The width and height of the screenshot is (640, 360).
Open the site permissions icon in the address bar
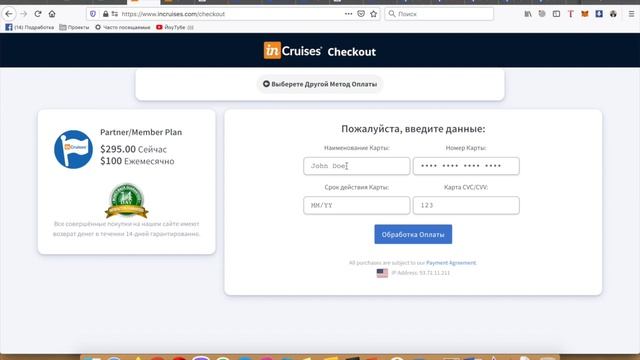pos(115,14)
